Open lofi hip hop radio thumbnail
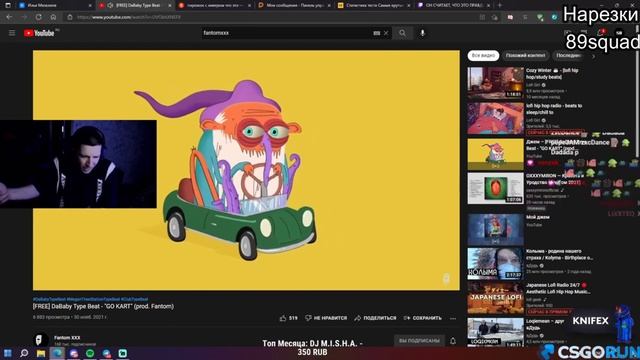 (x=496, y=118)
